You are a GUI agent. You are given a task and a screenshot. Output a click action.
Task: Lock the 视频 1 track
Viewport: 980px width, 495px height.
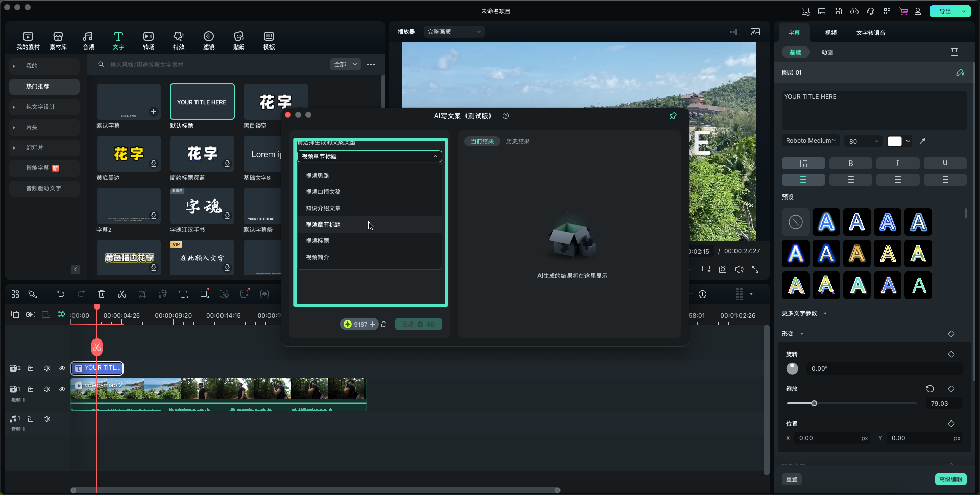click(31, 389)
